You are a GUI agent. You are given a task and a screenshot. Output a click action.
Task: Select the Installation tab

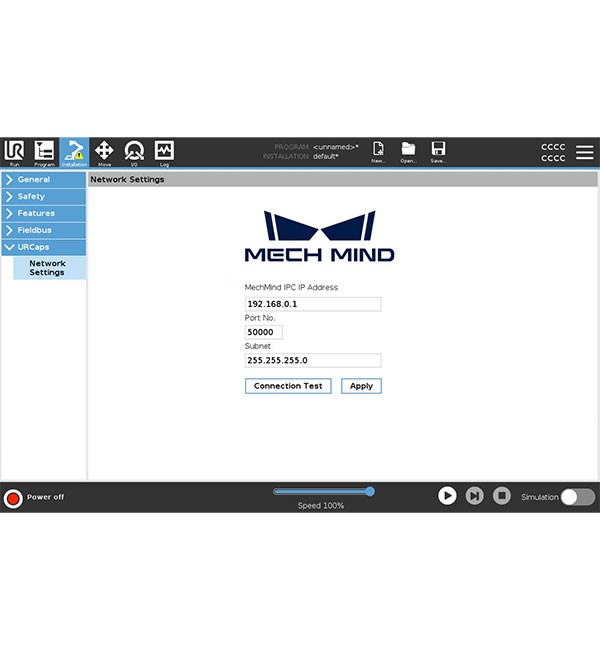(74, 153)
